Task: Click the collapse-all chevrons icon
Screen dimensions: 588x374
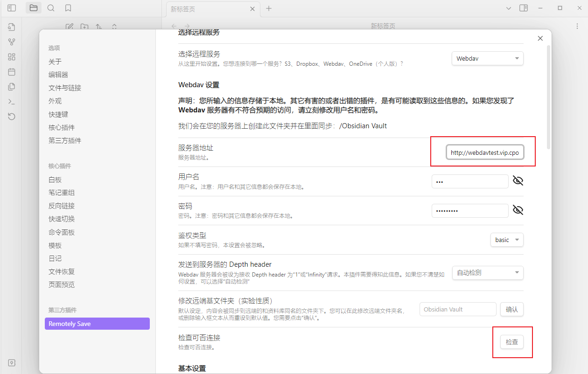Action: click(114, 27)
